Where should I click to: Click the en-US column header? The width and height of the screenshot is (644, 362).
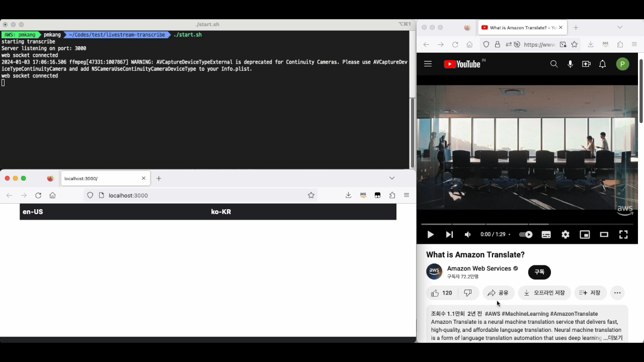(x=33, y=212)
